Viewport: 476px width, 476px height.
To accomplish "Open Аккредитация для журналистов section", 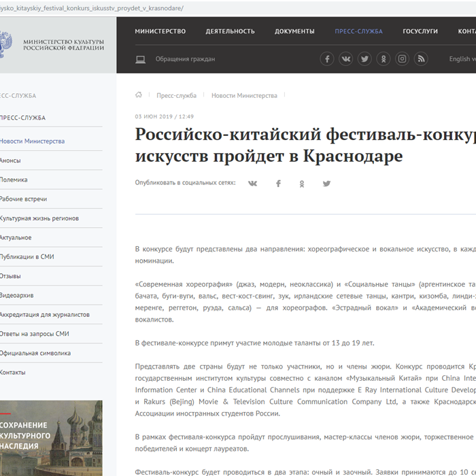I will (x=45, y=315).
